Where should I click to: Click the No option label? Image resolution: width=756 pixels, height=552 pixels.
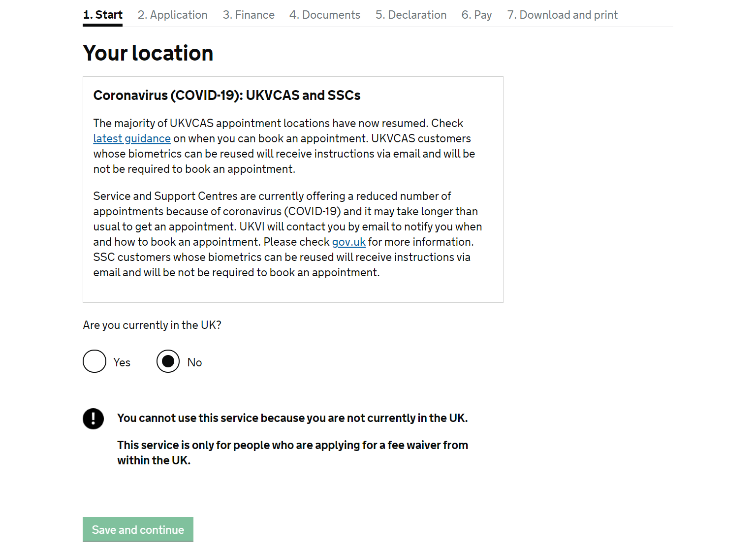(194, 362)
